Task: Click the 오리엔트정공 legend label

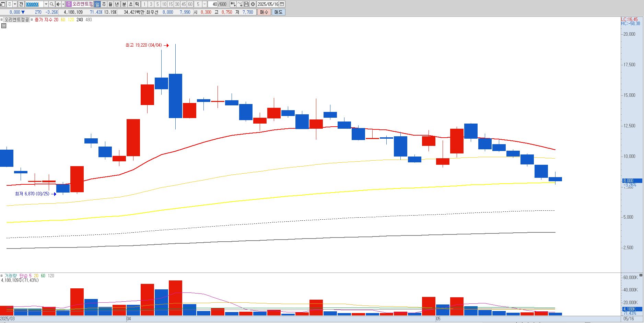Action: click(16, 20)
